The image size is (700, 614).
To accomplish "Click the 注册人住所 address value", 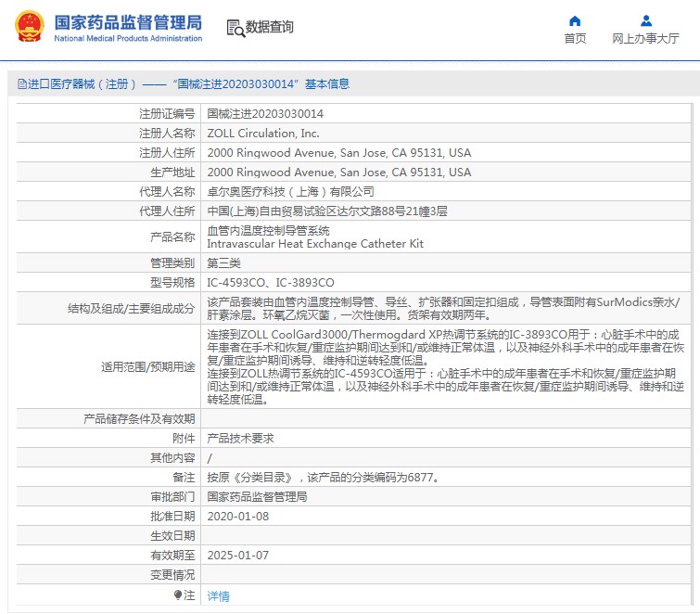I will (x=339, y=153).
